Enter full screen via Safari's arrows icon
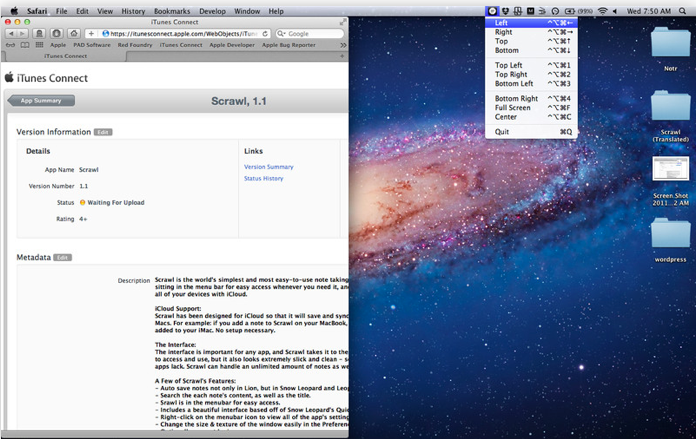This screenshot has width=696, height=439. point(343,22)
